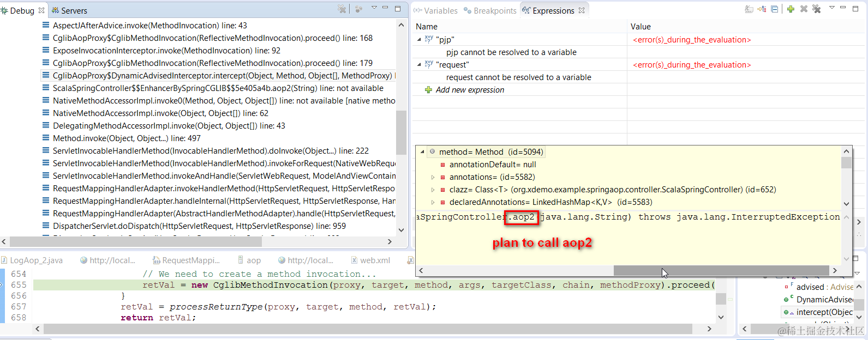868x340 pixels.
Task: Expand the clazz= Class<T> node
Action: [433, 190]
